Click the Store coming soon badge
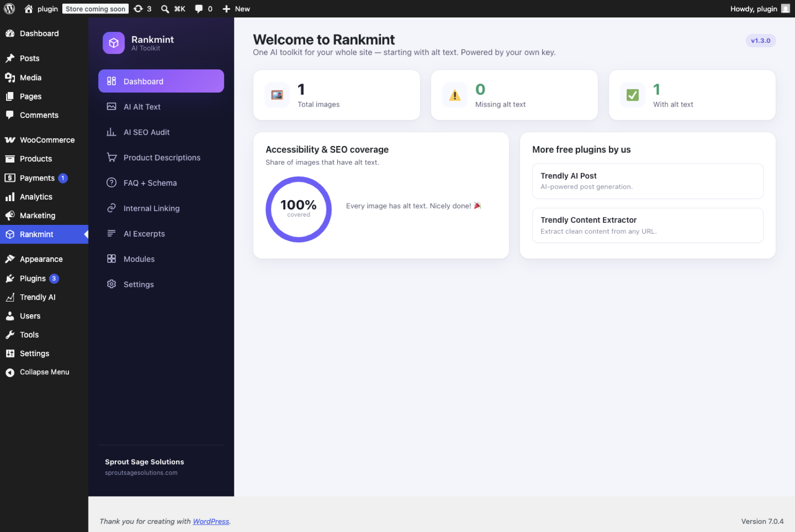Screen dimensions: 795x532 (96, 9)
